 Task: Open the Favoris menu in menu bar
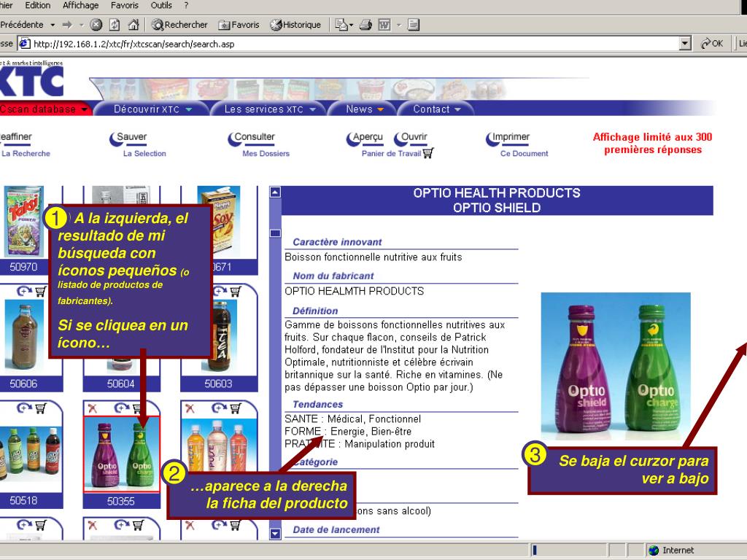click(x=124, y=5)
